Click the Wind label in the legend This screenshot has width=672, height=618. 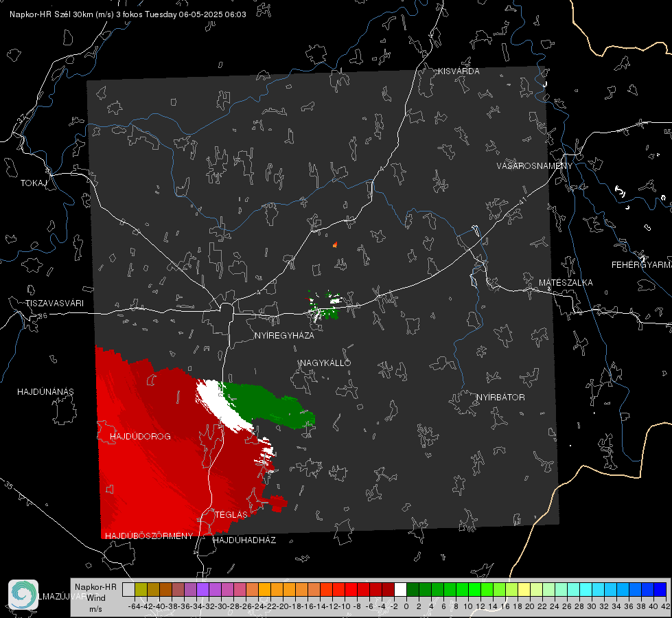pos(96,597)
